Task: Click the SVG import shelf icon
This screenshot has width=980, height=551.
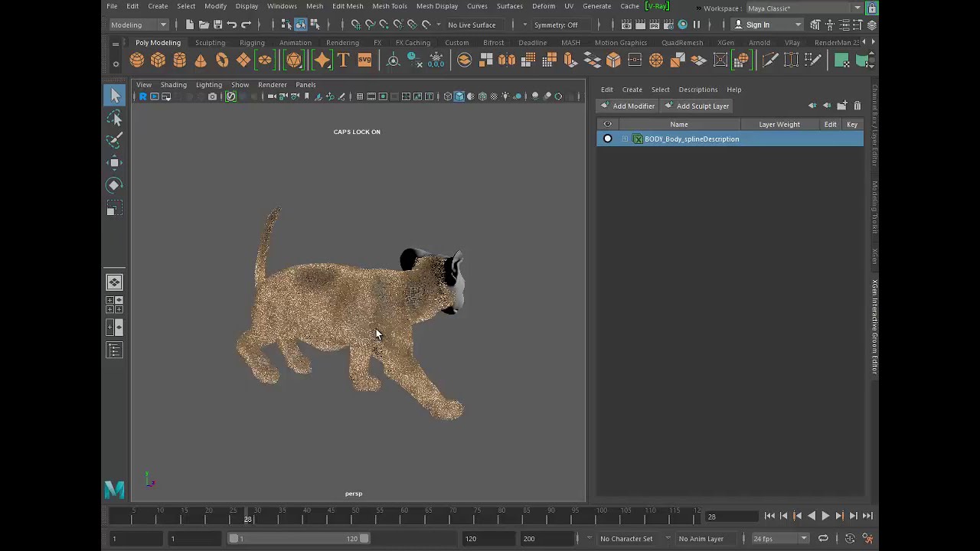Action: [364, 60]
